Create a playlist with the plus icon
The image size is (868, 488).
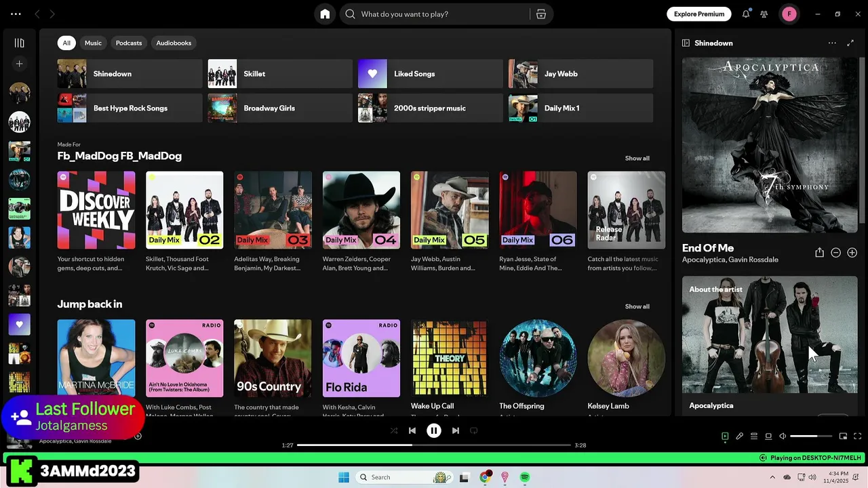[19, 64]
